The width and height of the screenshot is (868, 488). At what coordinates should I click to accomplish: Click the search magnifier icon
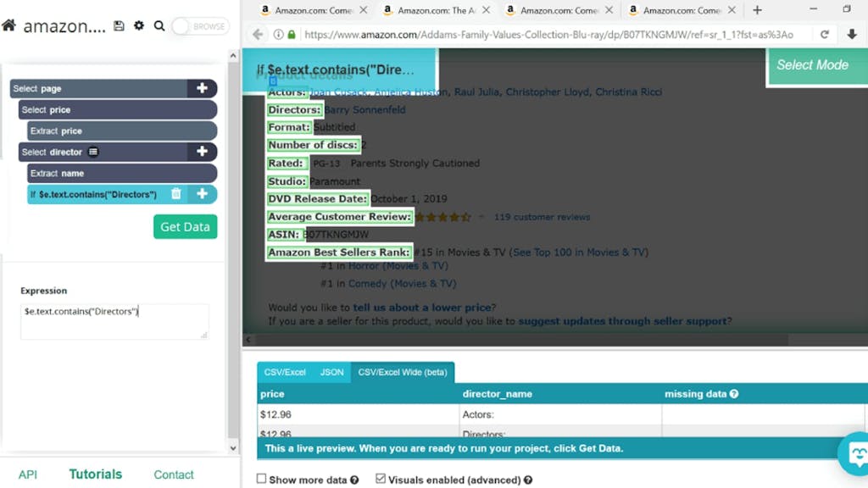159,26
